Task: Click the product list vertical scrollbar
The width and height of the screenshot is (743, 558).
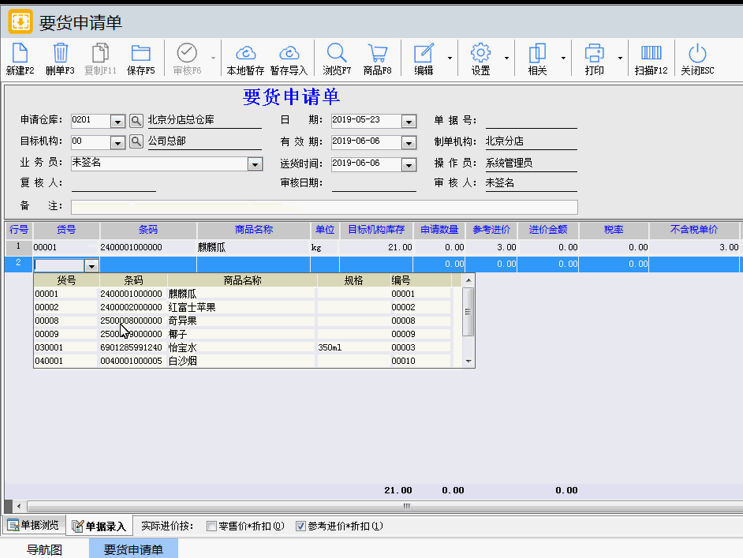Action: click(467, 320)
